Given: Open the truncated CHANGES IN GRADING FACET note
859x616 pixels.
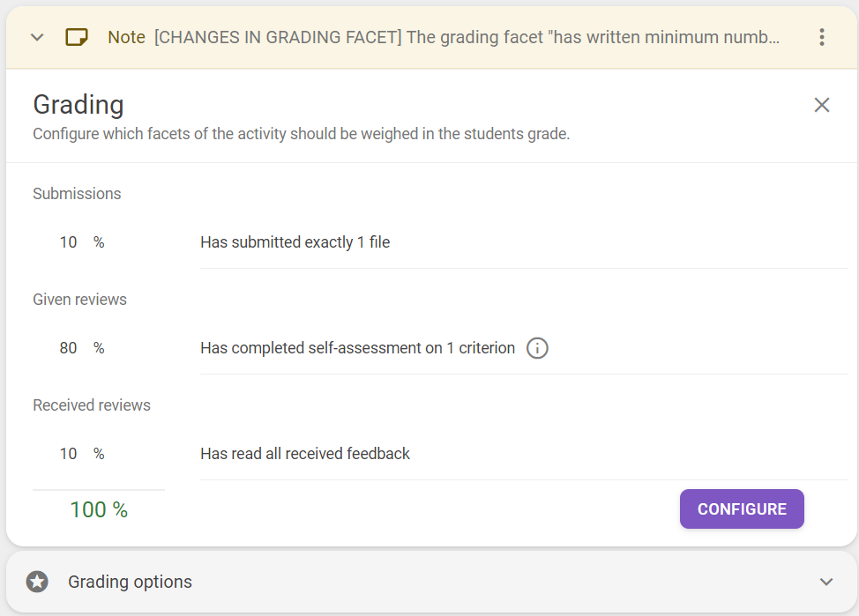Looking at the screenshot, I should [467, 37].
